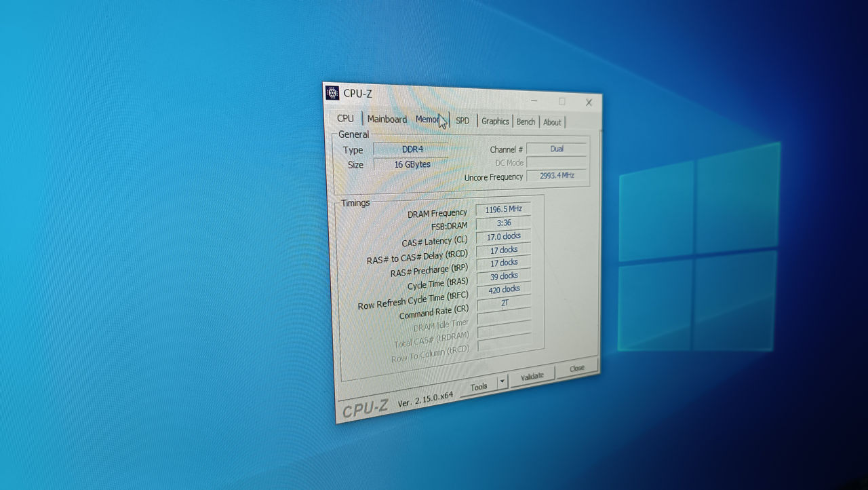This screenshot has width=868, height=490.
Task: Click the empty DC Mode field
Action: [557, 163]
